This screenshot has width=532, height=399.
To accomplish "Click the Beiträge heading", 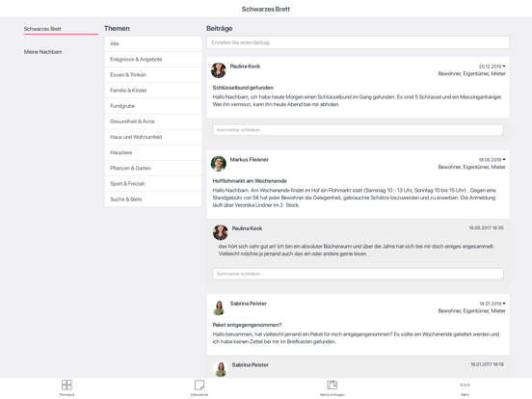I will 220,29.
